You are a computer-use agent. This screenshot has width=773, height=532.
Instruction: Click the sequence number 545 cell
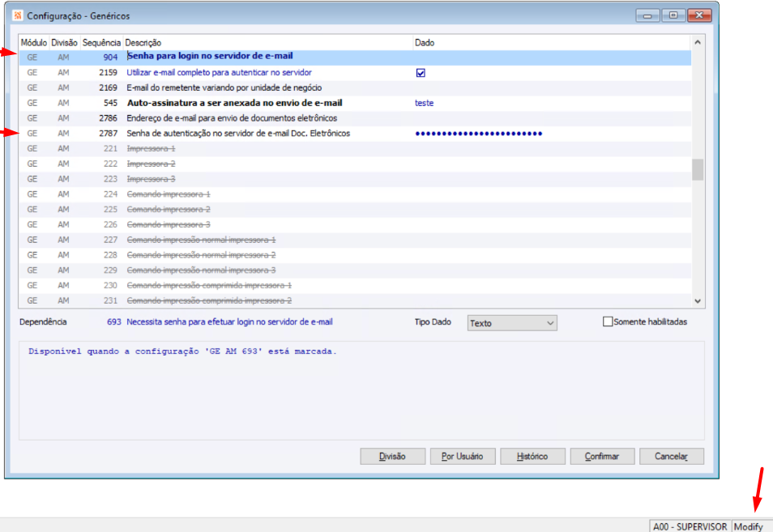coord(110,103)
